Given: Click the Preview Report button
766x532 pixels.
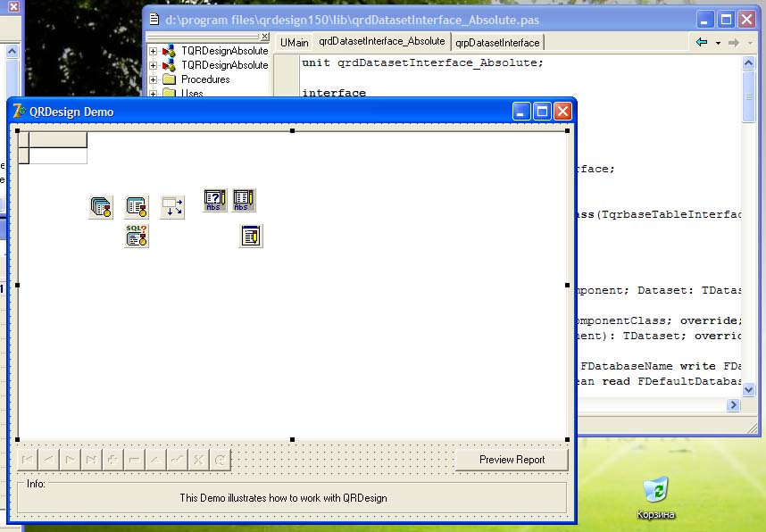Looking at the screenshot, I should (512, 460).
